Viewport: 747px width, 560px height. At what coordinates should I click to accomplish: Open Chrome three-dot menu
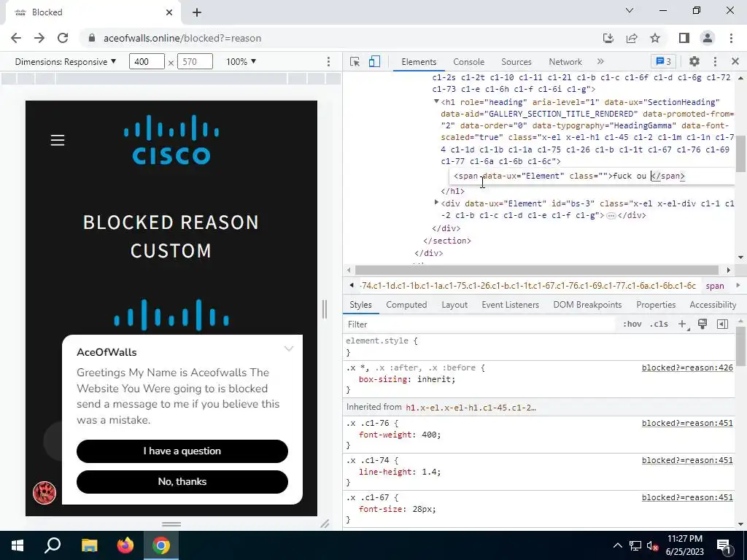(731, 38)
